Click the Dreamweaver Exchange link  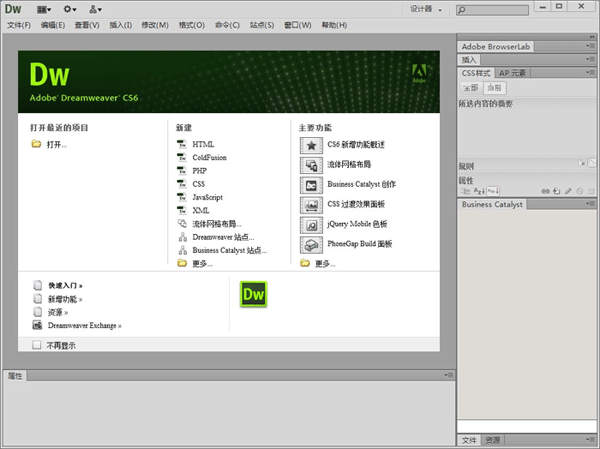[x=84, y=325]
